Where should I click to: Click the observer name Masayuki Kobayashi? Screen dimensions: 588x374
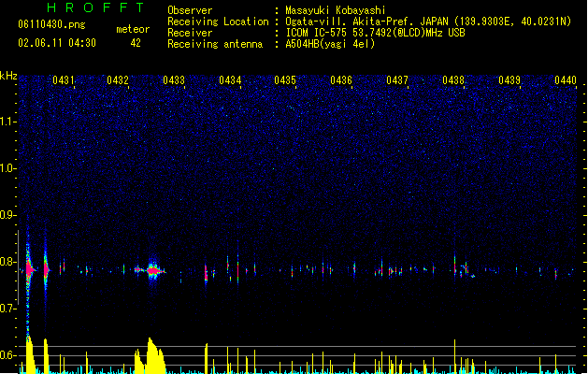[336, 10]
